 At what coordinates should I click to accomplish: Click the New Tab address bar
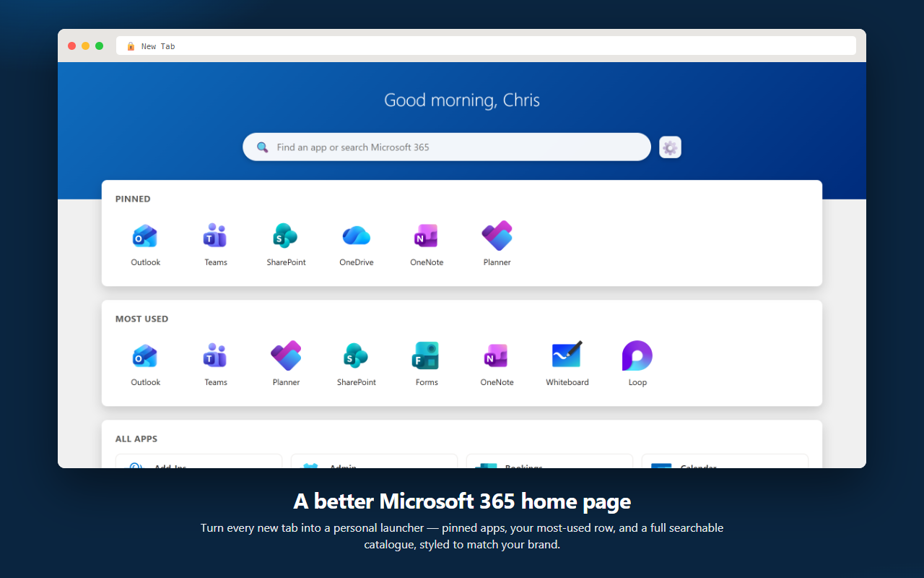click(486, 46)
